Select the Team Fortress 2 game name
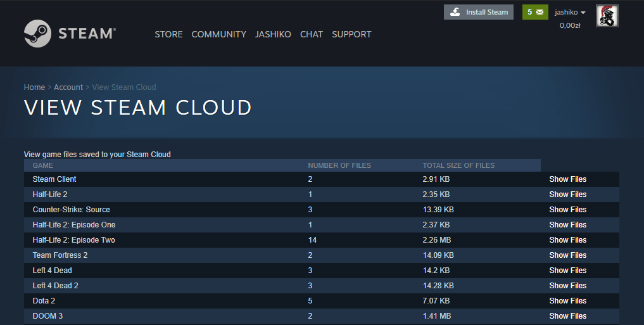The width and height of the screenshot is (644, 325). pos(60,255)
